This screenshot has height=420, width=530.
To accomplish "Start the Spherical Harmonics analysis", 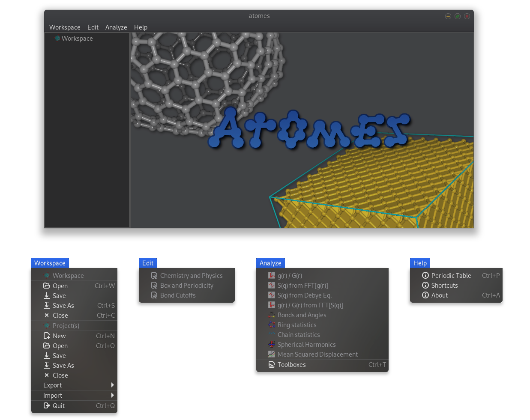I will [306, 345].
